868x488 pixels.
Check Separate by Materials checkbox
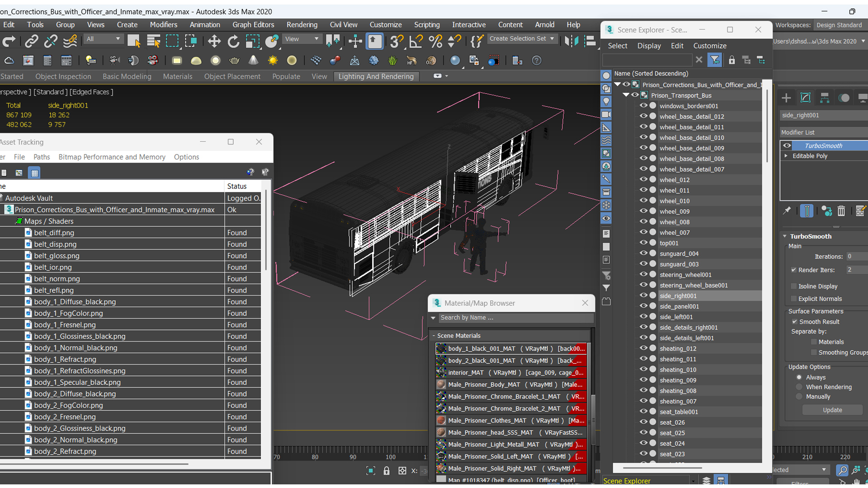814,342
